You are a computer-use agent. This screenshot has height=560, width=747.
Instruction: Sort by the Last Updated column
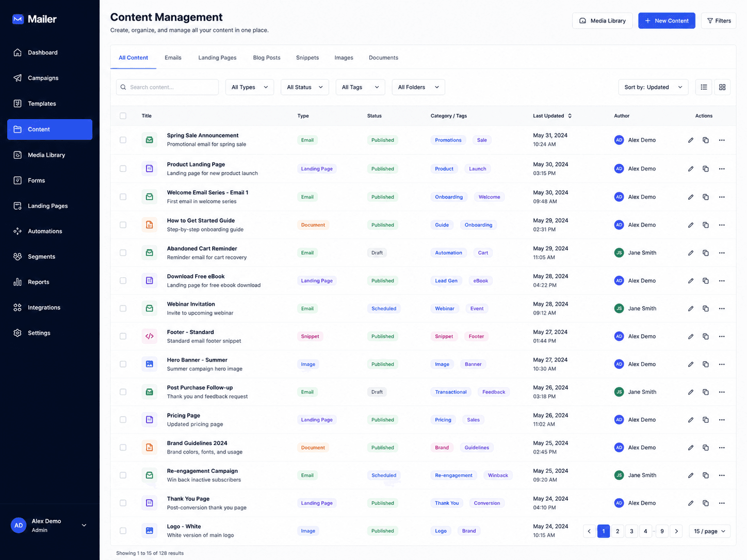553,116
